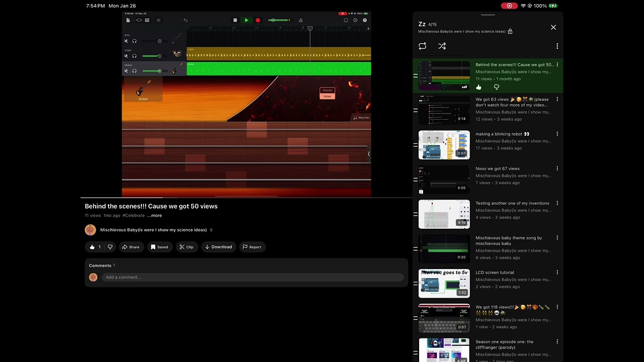Close the Zz playlist panel
The image size is (644, 362).
point(553,27)
